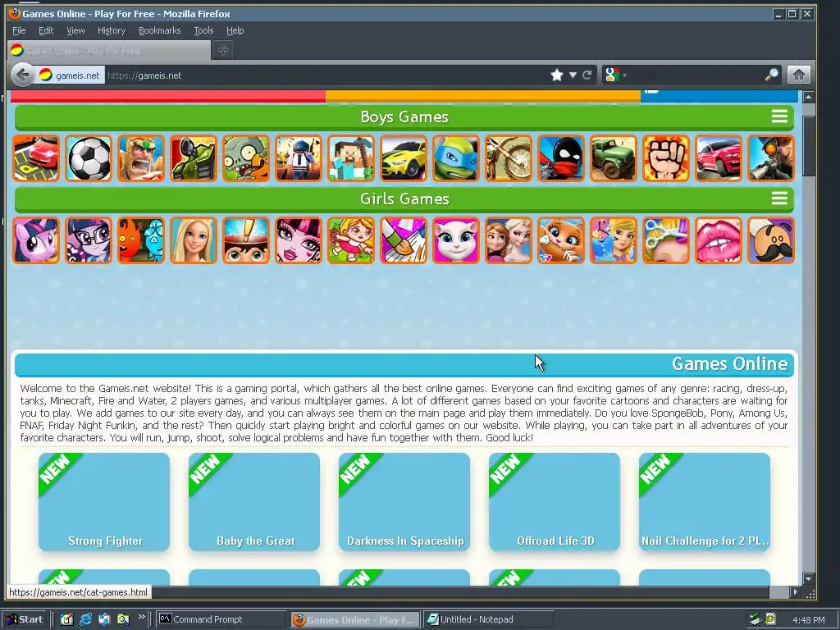Click the search magnifier icon

point(771,75)
